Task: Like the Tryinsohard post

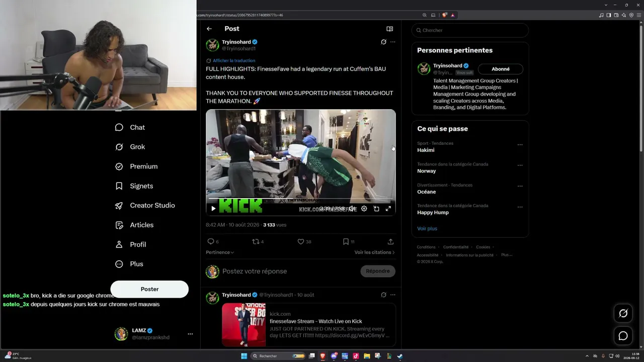Action: [301, 241]
